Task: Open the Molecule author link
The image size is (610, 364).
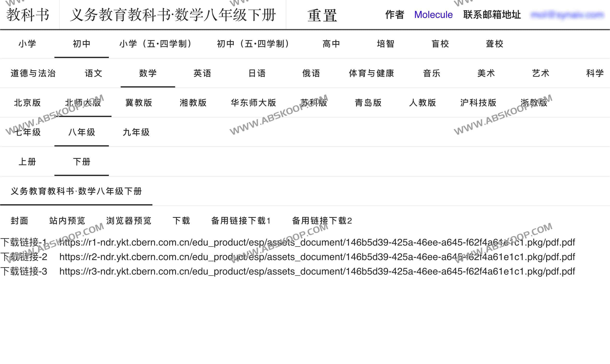Action: click(x=433, y=15)
